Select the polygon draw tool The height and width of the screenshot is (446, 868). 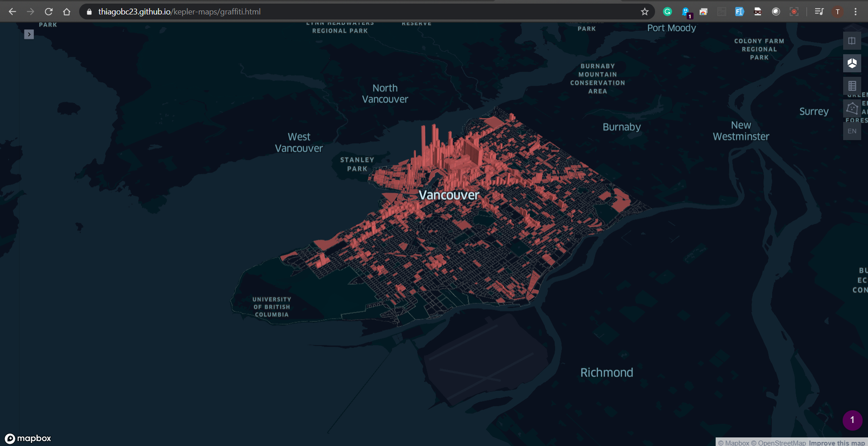coord(852,108)
